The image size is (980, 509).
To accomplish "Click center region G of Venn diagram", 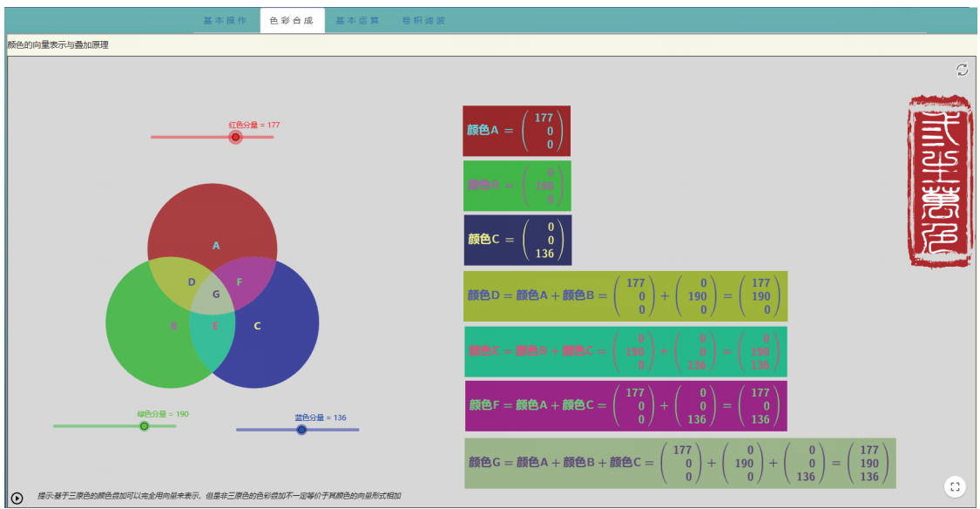I will tap(215, 295).
